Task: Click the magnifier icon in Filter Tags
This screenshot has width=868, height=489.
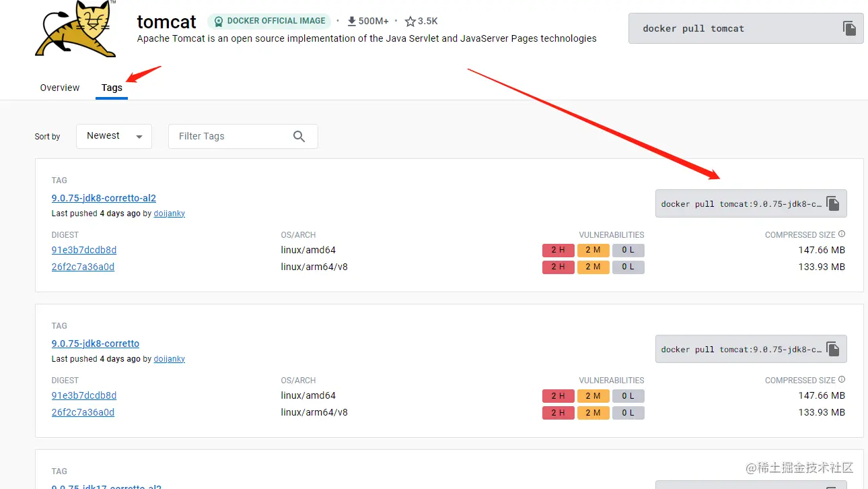Action: coord(299,136)
